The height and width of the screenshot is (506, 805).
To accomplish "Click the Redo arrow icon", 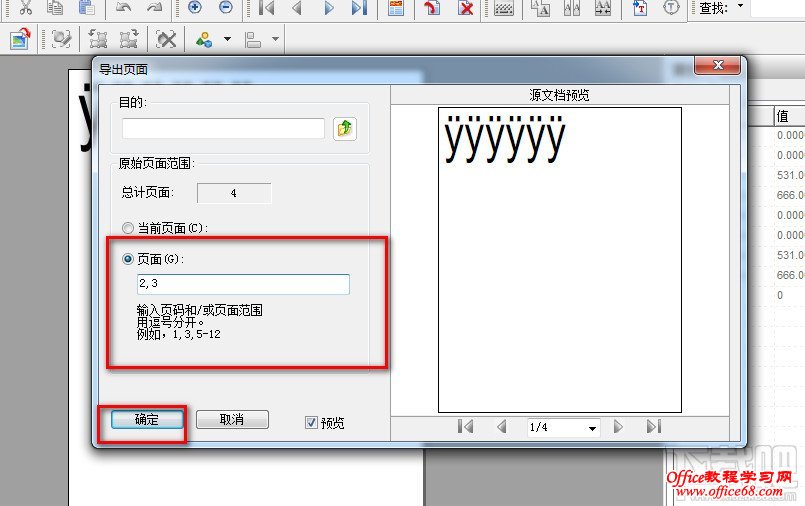I will [x=154, y=8].
